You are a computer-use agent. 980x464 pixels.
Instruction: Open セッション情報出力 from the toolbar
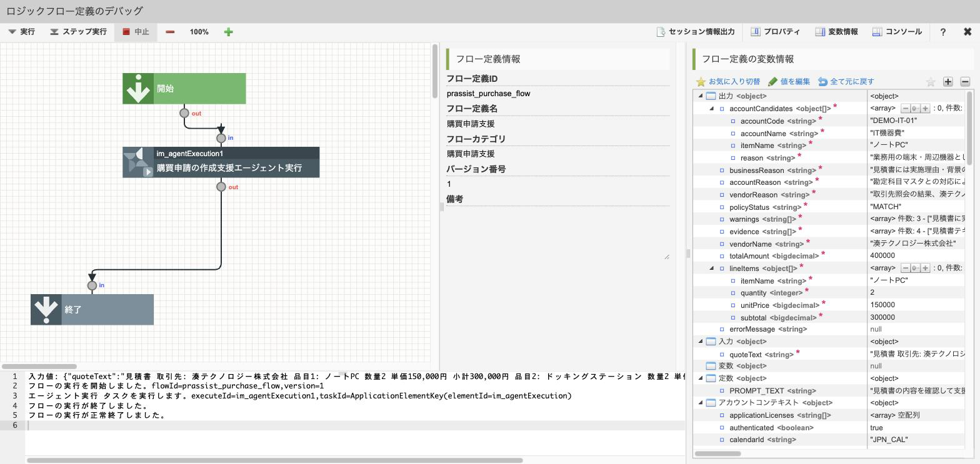[695, 32]
